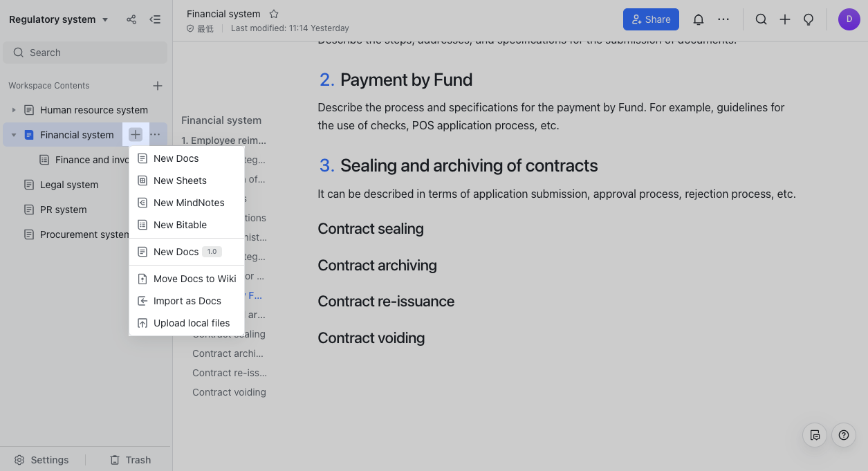Open the top bar more options ellipsis
Screen dimensions: 868x471
coord(723,19)
